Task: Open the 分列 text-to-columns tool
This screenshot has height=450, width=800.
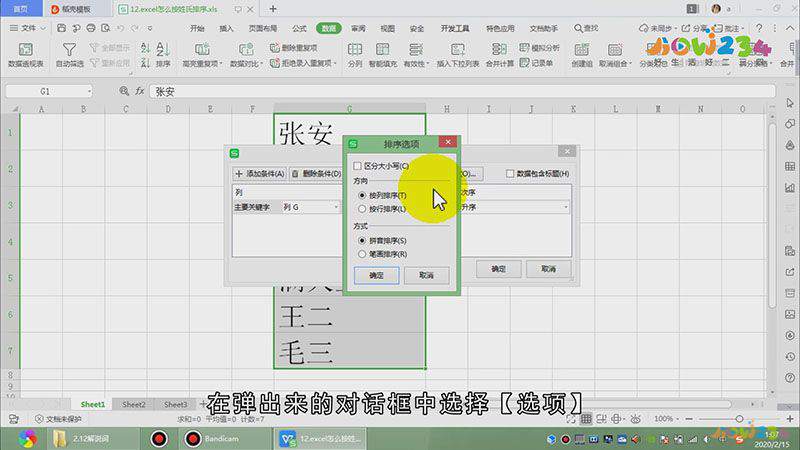Action: point(355,55)
